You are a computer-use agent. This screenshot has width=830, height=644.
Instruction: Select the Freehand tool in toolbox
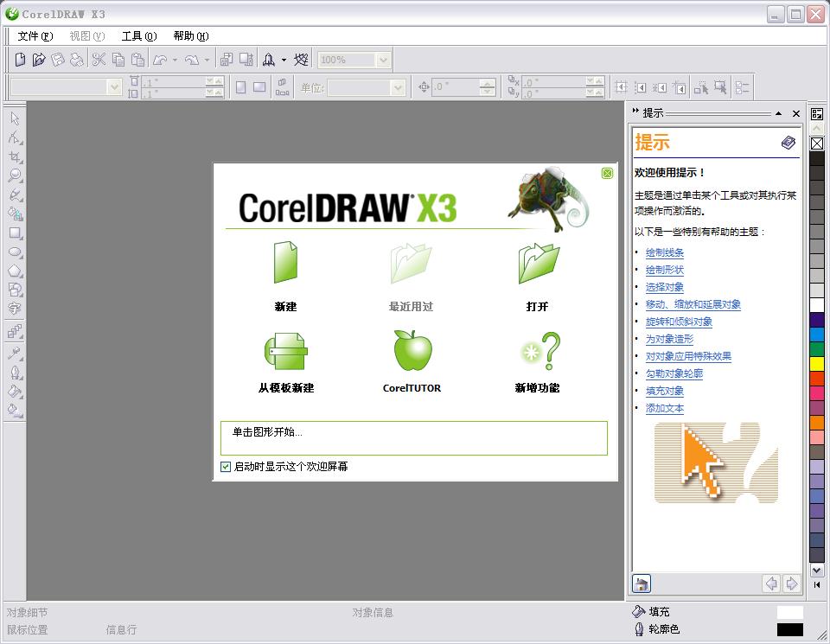15,194
